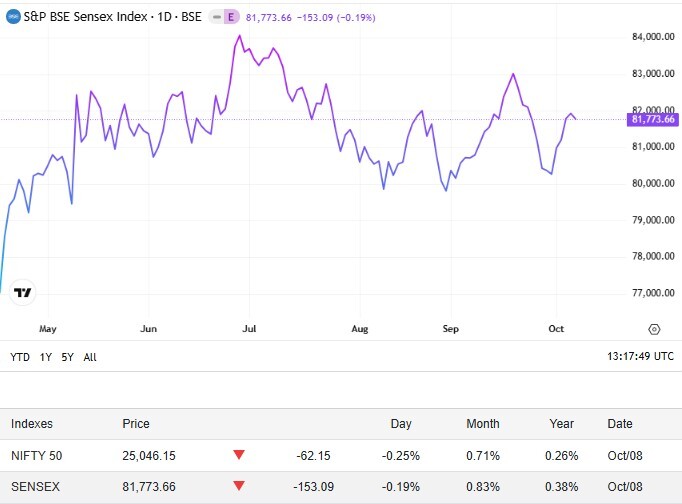
Task: Click the TradingView logo icon
Action: (x=22, y=293)
